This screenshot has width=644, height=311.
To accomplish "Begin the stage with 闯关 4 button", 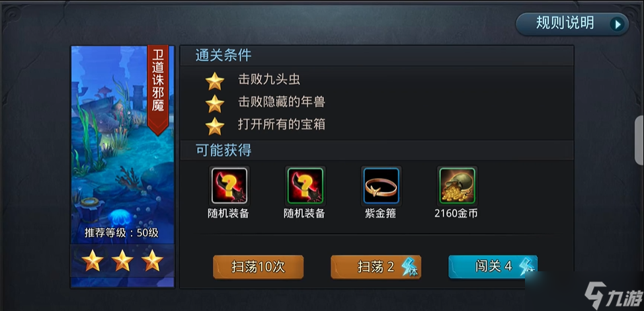I will pos(493,267).
